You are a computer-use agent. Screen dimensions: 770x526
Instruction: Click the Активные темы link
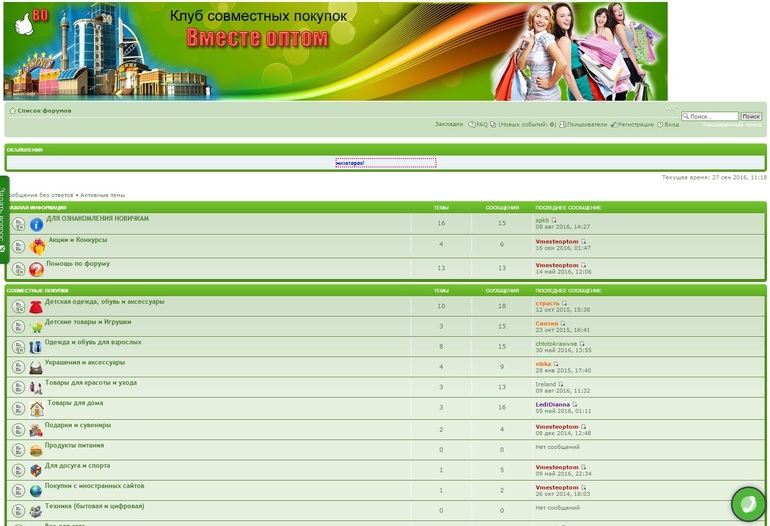[103, 195]
